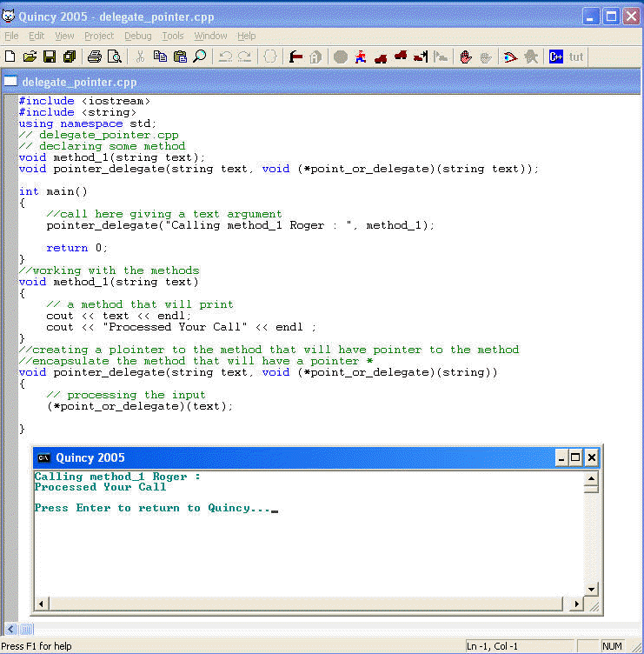Viewport: 644px width, 654px height.
Task: Click the blue C++ toolbar icon
Action: [556, 57]
